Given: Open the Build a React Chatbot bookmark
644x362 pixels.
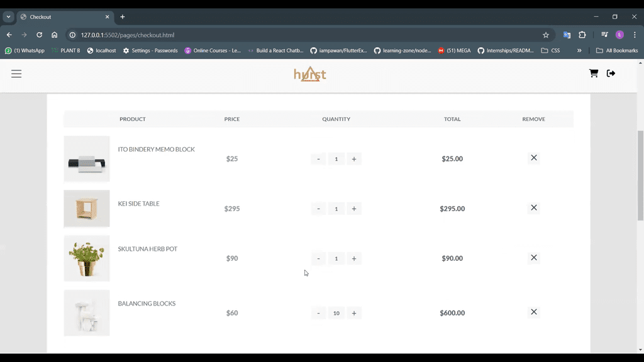Looking at the screenshot, I should (275, 50).
